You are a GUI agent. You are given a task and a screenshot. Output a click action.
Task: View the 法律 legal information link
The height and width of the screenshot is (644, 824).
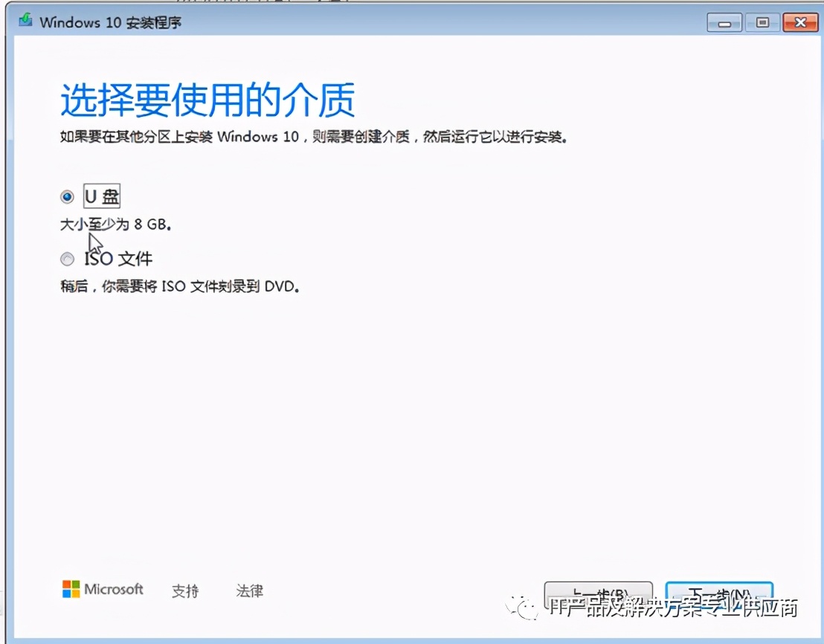(x=249, y=590)
